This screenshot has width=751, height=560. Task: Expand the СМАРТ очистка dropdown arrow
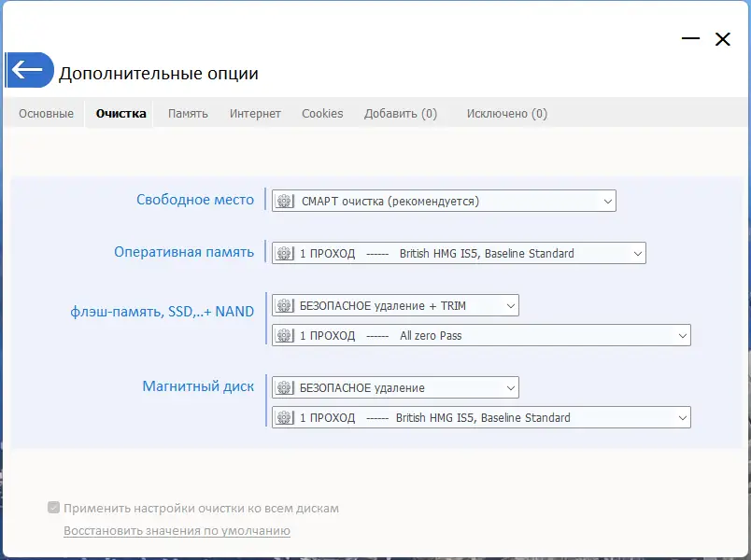click(x=607, y=201)
